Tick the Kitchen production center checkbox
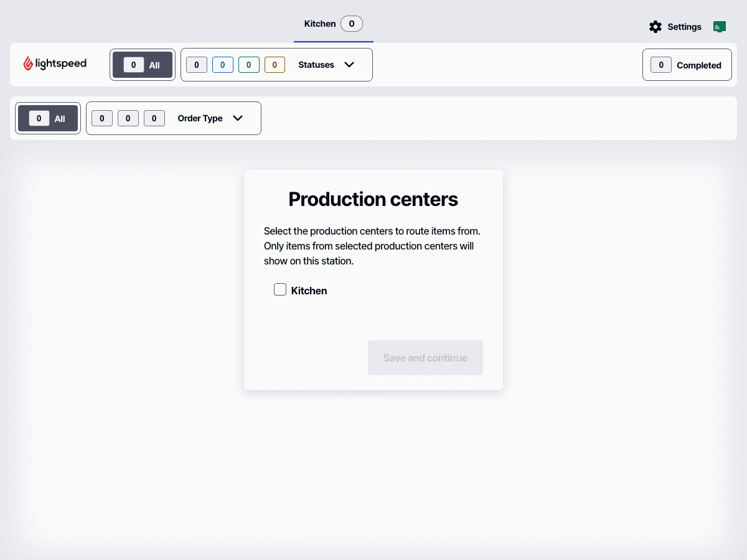 coord(280,289)
